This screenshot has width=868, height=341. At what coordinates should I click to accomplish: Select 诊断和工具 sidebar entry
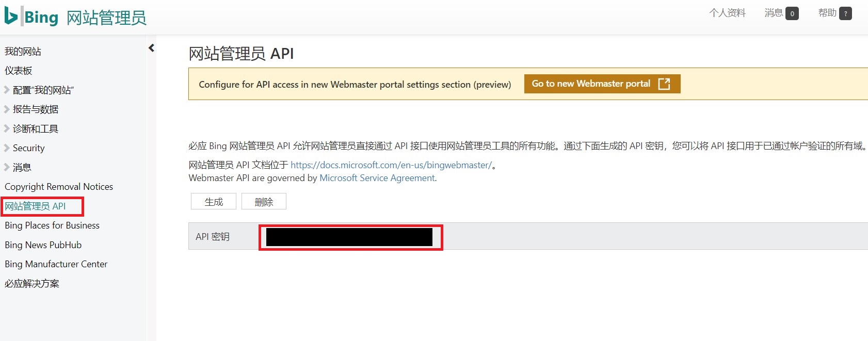click(36, 129)
